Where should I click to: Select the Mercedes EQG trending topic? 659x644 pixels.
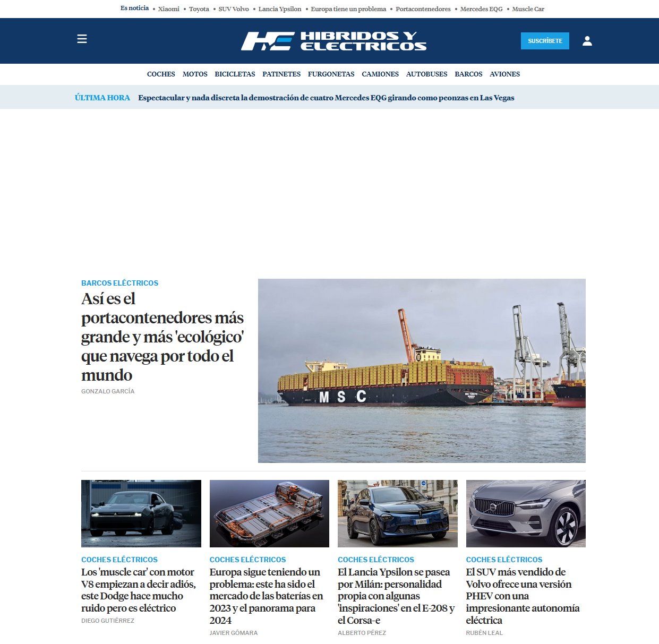(481, 9)
